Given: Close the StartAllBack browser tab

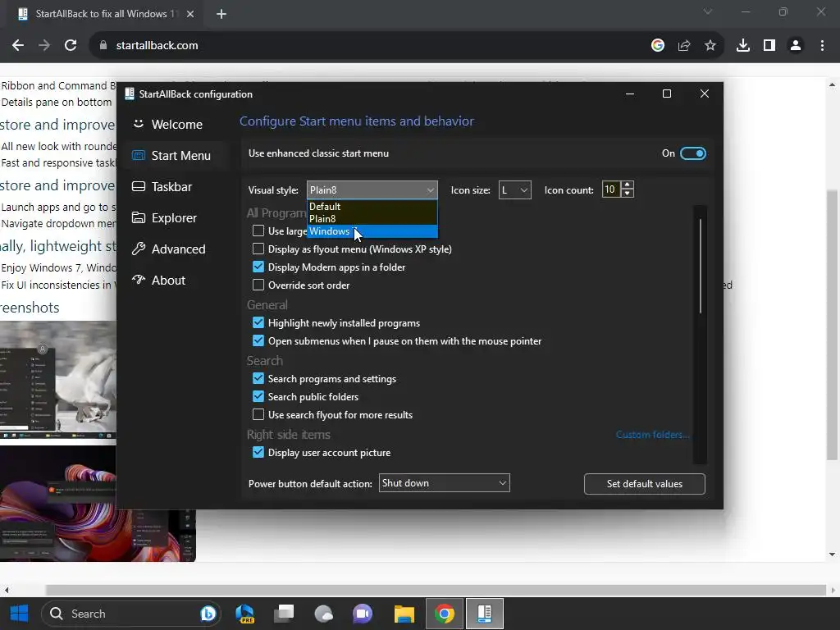Looking at the screenshot, I should (x=190, y=14).
